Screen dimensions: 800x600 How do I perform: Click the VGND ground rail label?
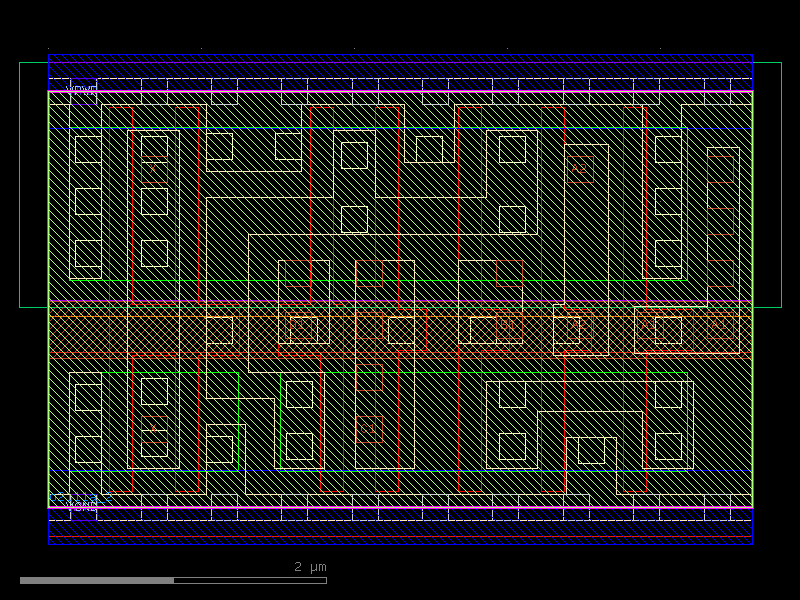click(x=82, y=508)
